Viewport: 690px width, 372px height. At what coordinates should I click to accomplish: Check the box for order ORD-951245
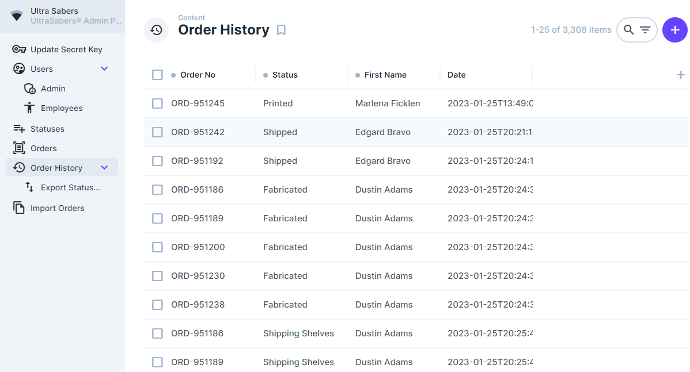(157, 103)
